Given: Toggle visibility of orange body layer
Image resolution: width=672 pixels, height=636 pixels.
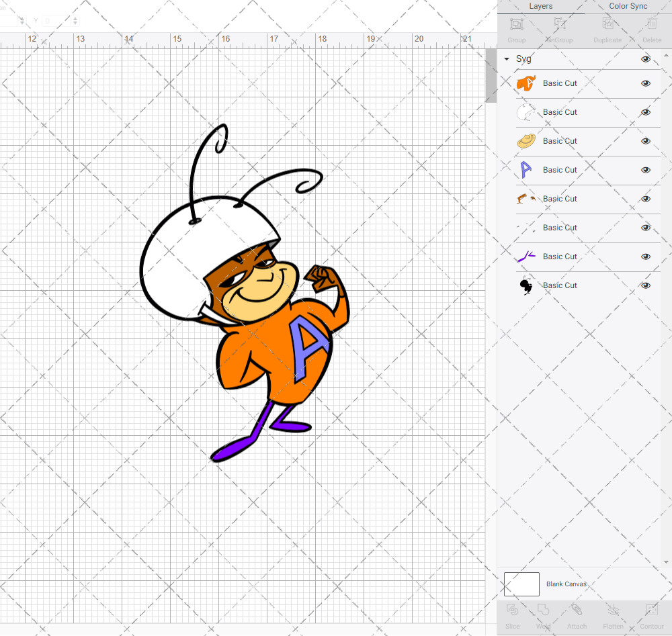Looking at the screenshot, I should (646, 83).
